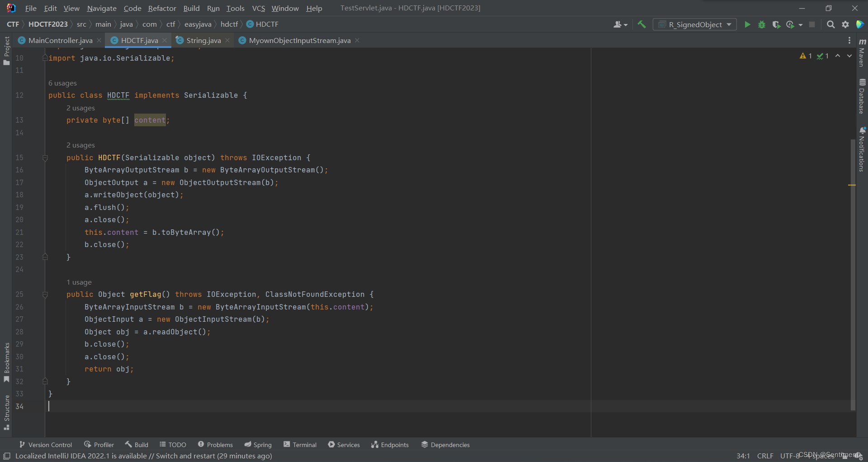Collapse the imports fold at line 10

(x=45, y=58)
